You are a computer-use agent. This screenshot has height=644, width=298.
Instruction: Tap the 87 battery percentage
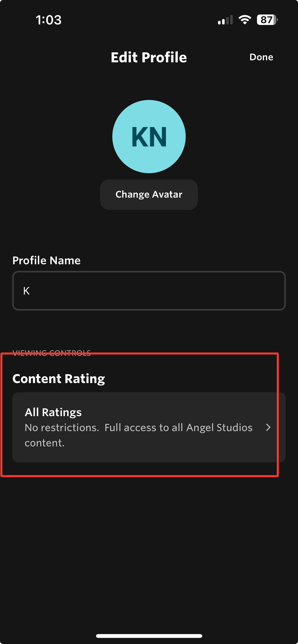coord(266,20)
